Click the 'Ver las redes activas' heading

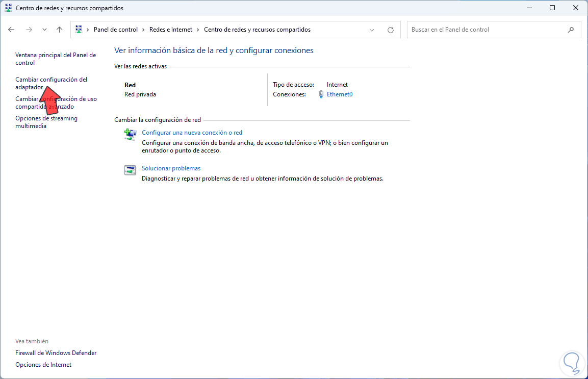(141, 66)
